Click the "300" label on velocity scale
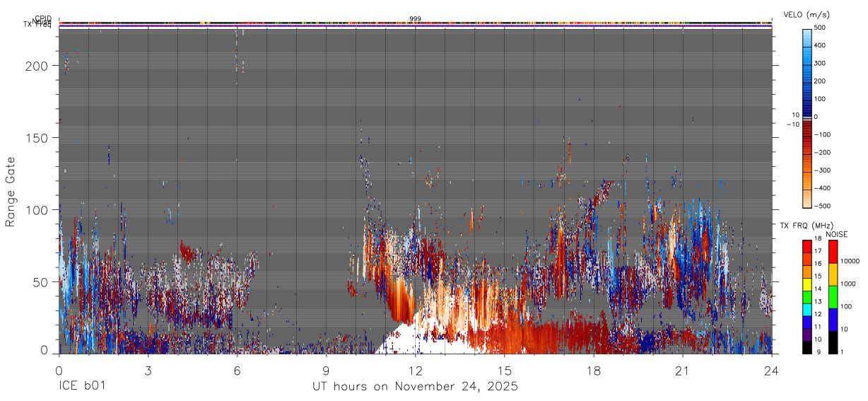The width and height of the screenshot is (868, 401). click(x=820, y=63)
